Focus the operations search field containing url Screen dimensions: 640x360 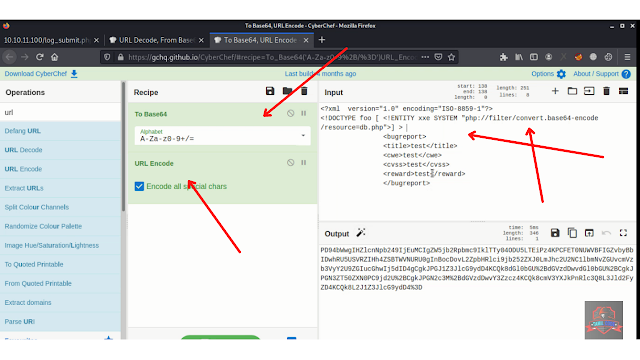point(60,112)
